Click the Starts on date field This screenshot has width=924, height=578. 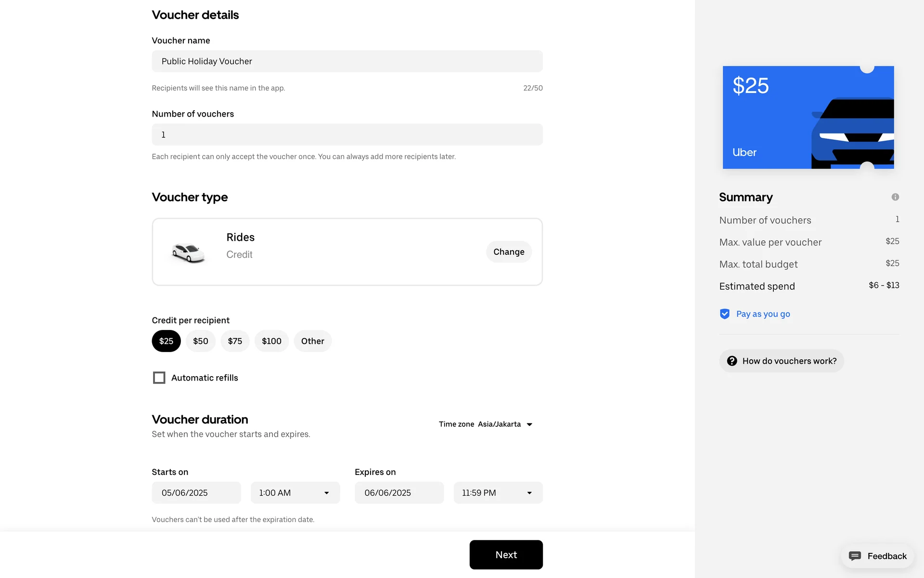[196, 493]
